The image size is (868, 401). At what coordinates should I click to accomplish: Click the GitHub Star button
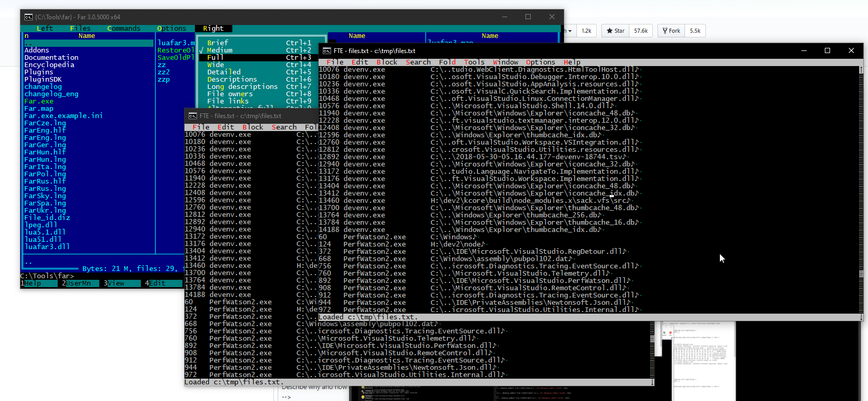click(615, 31)
